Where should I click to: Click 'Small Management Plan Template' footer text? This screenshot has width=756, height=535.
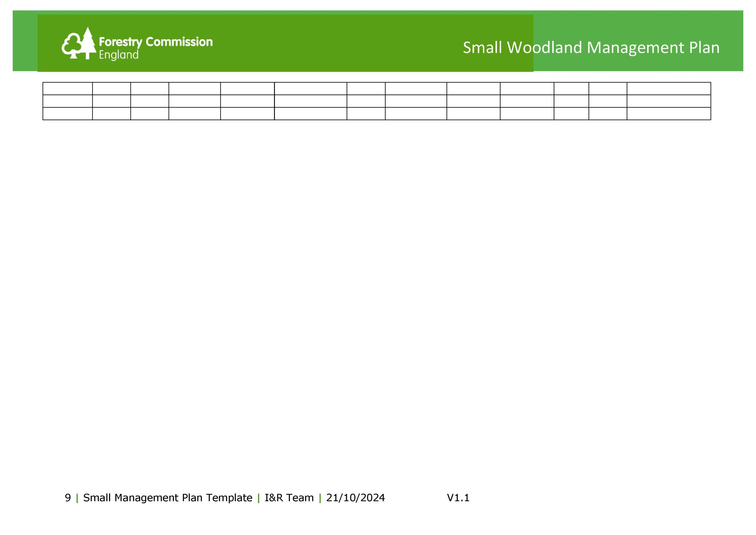[x=168, y=498]
